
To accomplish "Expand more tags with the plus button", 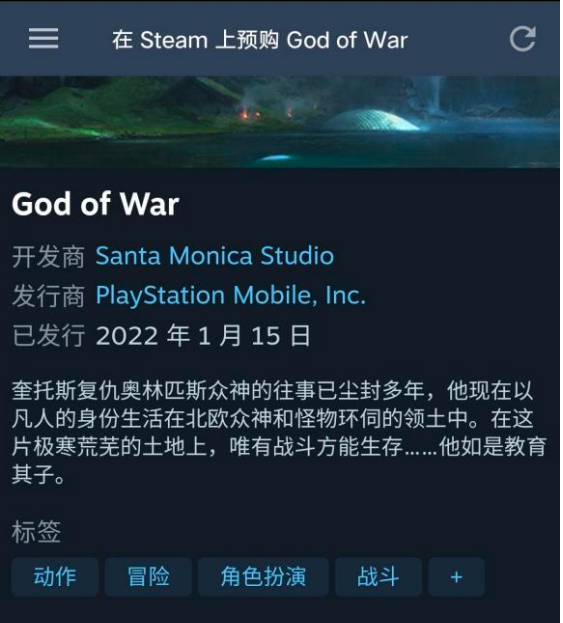I will point(457,577).
